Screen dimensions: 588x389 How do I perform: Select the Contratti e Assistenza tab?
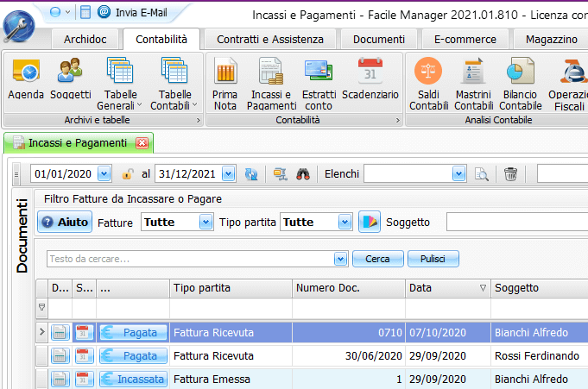[270, 40]
